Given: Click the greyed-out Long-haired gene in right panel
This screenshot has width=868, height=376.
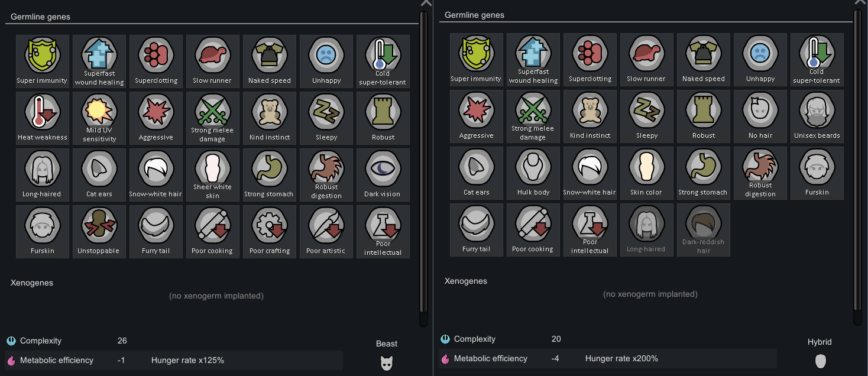Looking at the screenshot, I should pyautogui.click(x=647, y=230).
